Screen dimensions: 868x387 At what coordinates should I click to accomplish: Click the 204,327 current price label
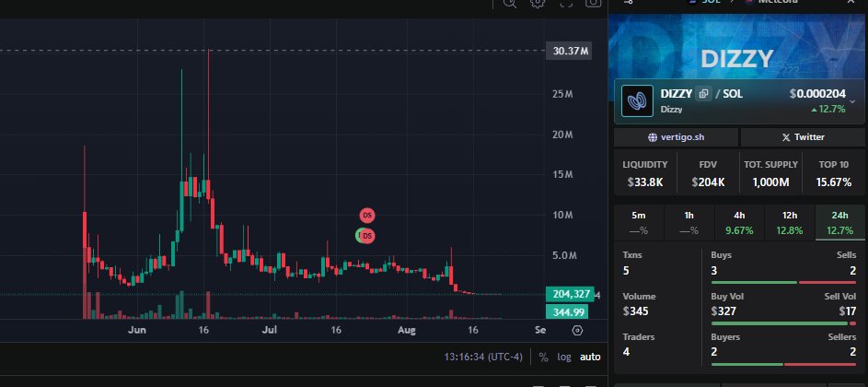(x=570, y=295)
